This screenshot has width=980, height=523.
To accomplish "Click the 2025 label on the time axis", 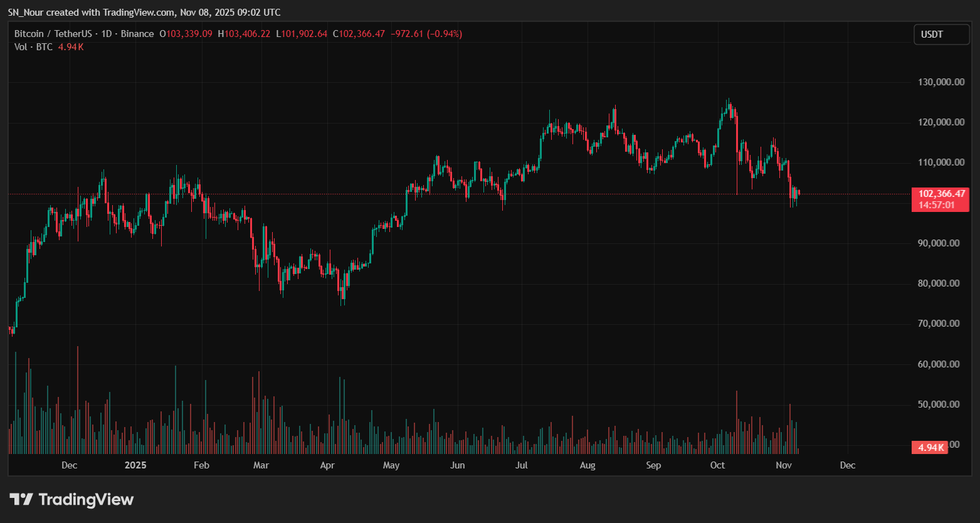I will [x=135, y=465].
